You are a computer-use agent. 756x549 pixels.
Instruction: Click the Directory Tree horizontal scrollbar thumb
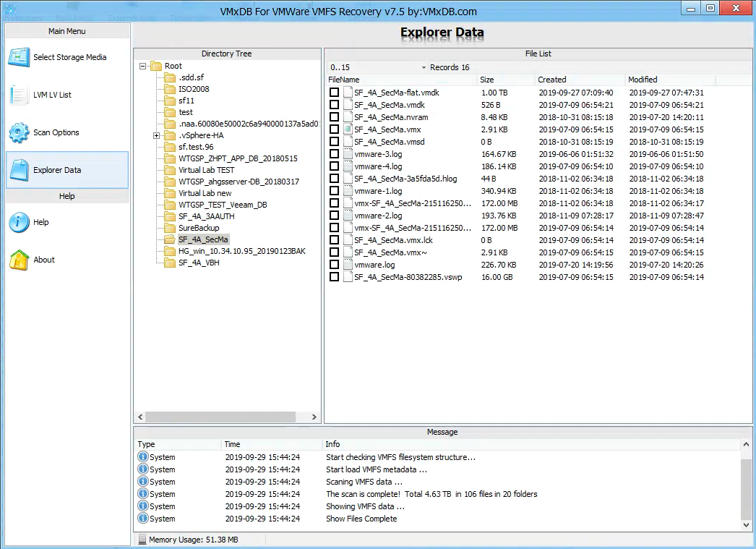pos(220,417)
